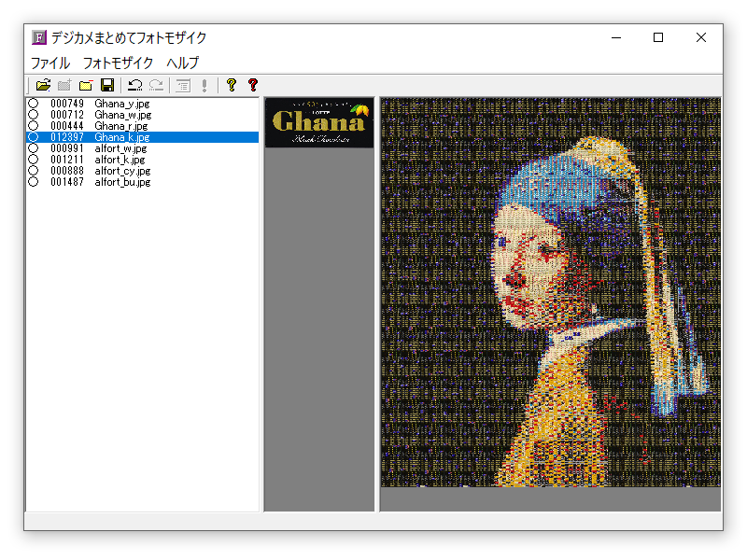Image resolution: width=747 pixels, height=560 pixels.
Task: Click the count 001487 in the list
Action: [x=67, y=182]
